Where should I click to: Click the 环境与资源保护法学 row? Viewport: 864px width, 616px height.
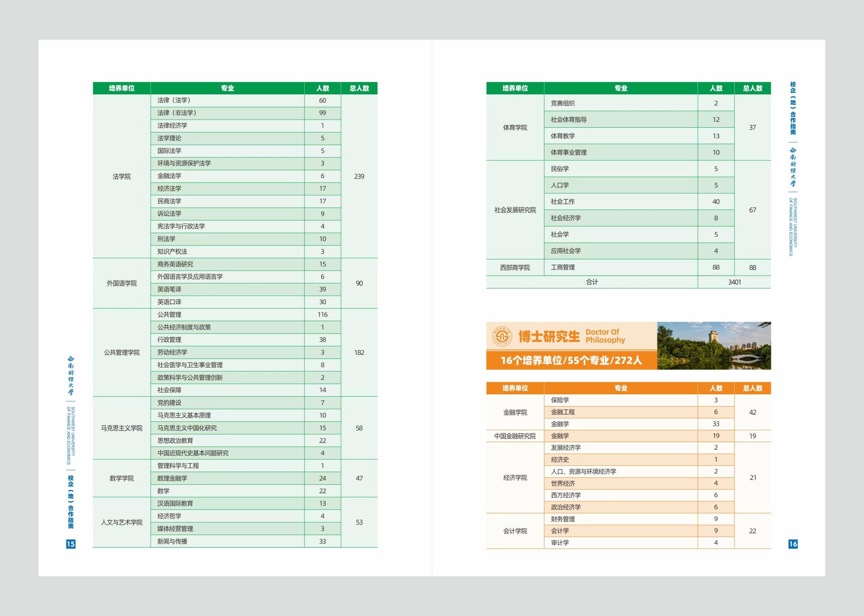pyautogui.click(x=246, y=164)
